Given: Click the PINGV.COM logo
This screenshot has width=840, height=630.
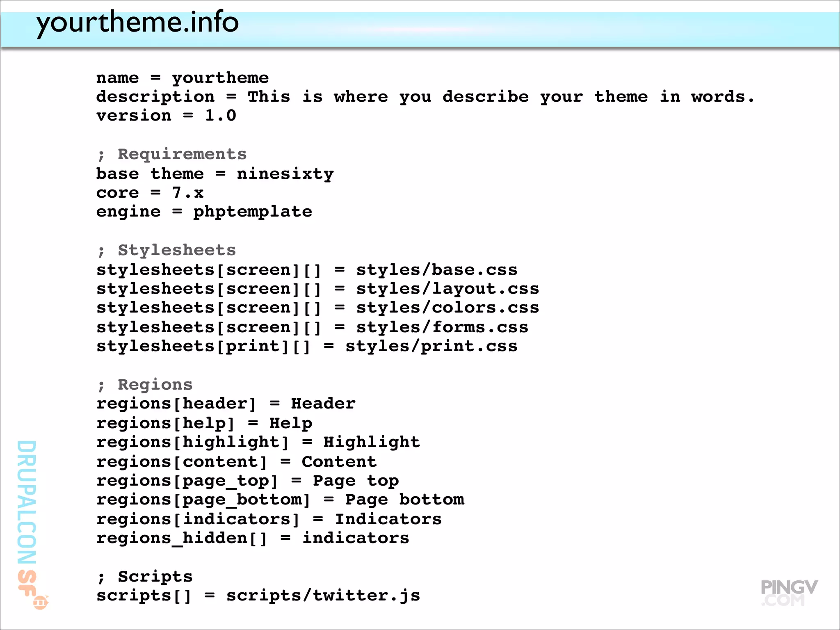Looking at the screenshot, I should pyautogui.click(x=789, y=593).
